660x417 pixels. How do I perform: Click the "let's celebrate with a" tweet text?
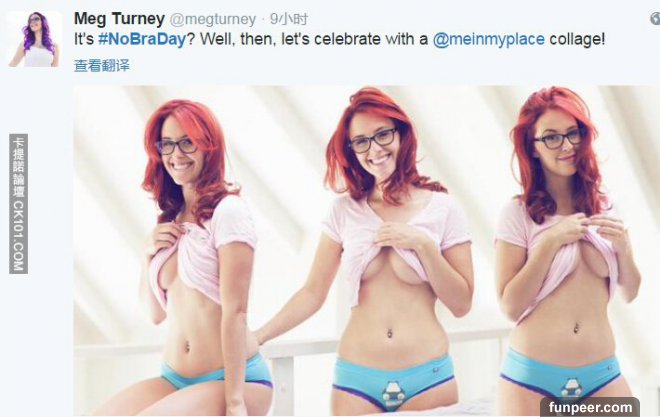(354, 39)
